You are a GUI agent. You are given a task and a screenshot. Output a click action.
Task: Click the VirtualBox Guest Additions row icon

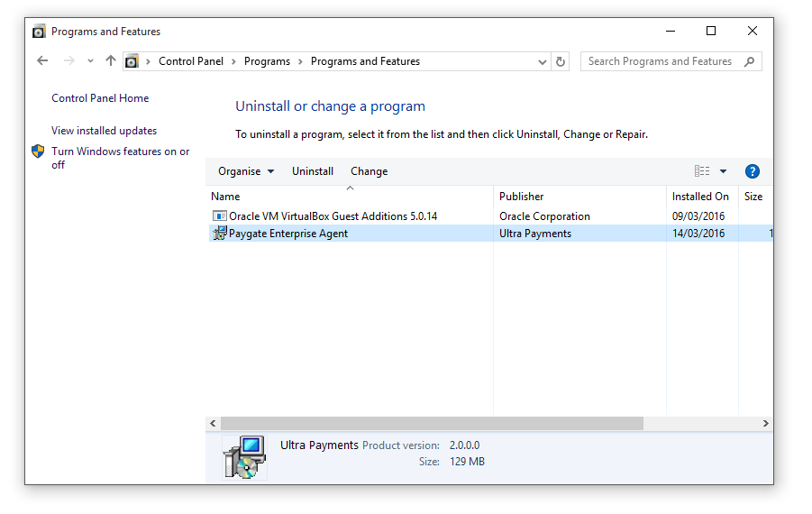coord(220,216)
